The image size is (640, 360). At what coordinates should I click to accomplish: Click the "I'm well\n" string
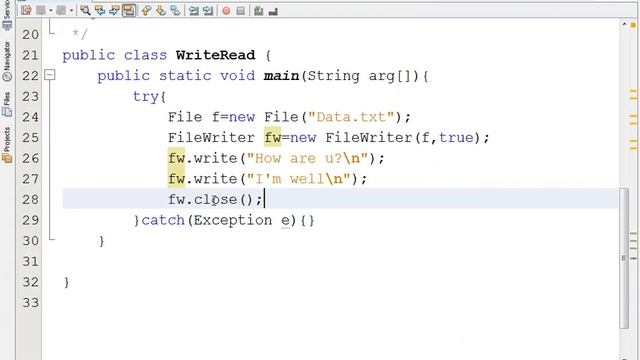point(298,179)
